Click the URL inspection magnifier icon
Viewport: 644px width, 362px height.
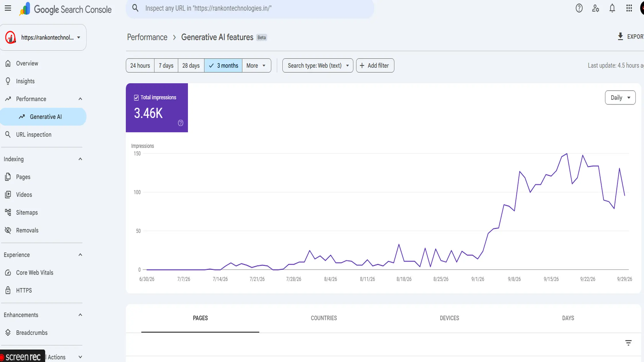[8, 134]
